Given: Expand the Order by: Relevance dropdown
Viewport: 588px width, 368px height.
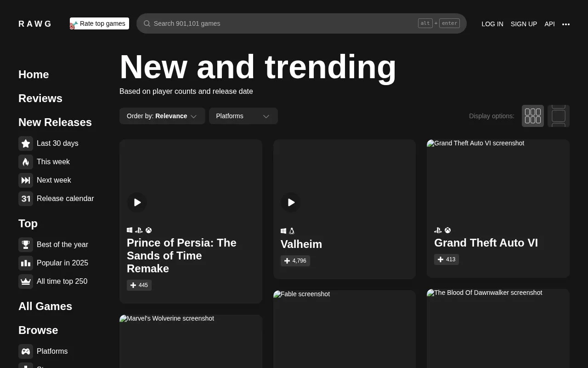Looking at the screenshot, I should (162, 116).
